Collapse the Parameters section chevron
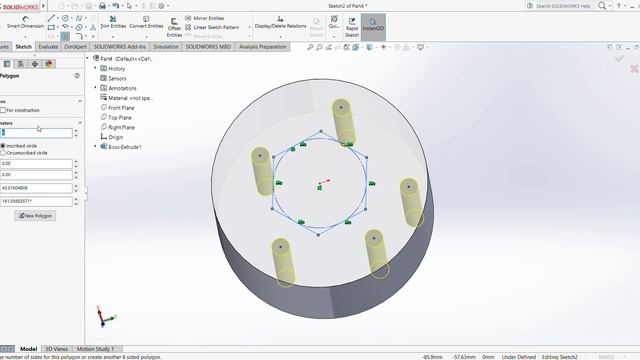This screenshot has height=360, width=640. [80, 123]
